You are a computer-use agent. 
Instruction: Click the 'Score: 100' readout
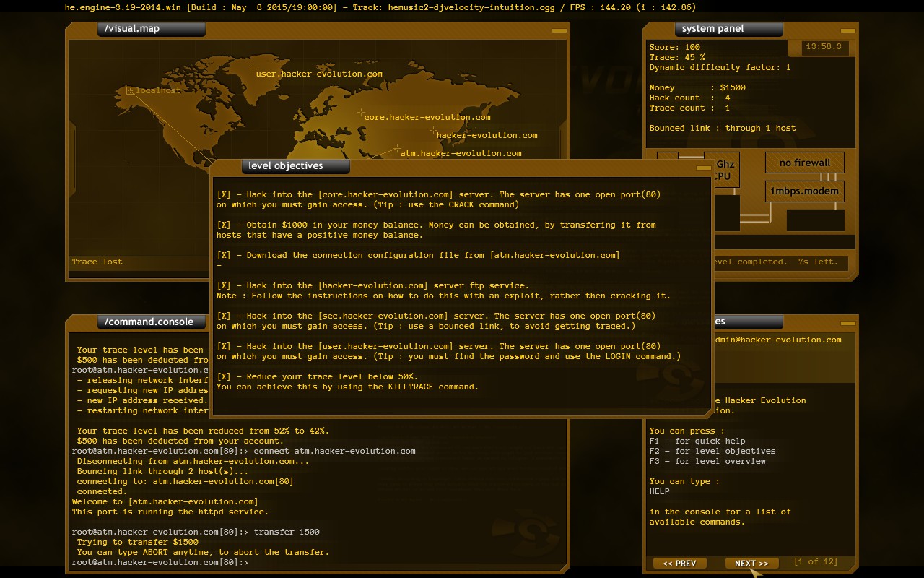click(675, 48)
